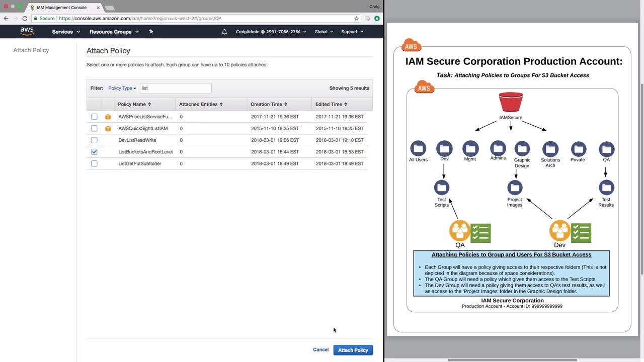644x362 pixels.
Task: Sort policies by Creation Time
Action: [x=269, y=104]
